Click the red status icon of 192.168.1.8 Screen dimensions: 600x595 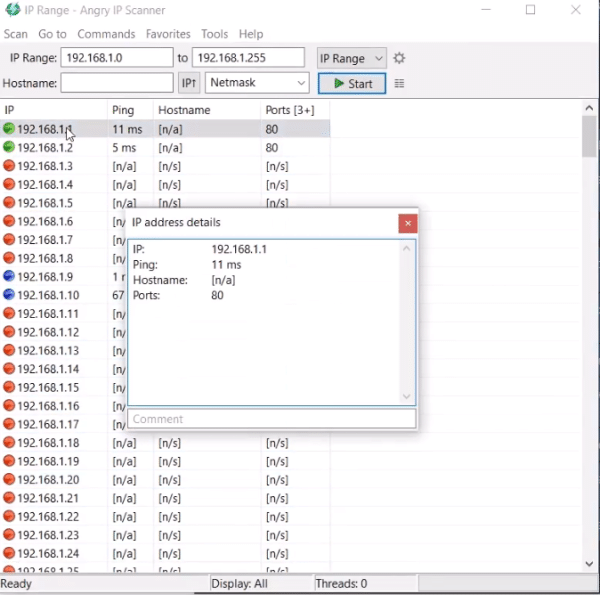click(9, 258)
